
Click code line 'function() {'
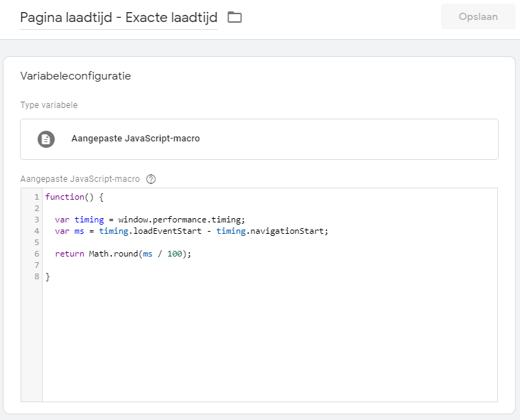(75, 197)
